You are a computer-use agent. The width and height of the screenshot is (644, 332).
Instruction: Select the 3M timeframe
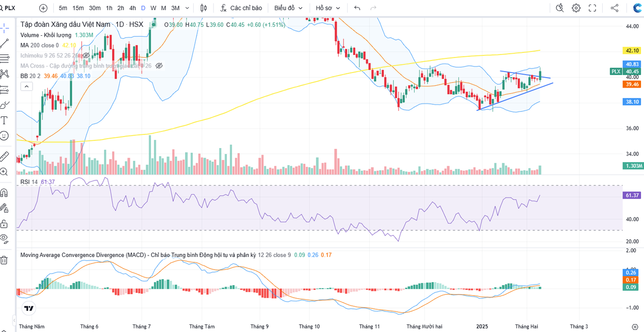pos(175,8)
